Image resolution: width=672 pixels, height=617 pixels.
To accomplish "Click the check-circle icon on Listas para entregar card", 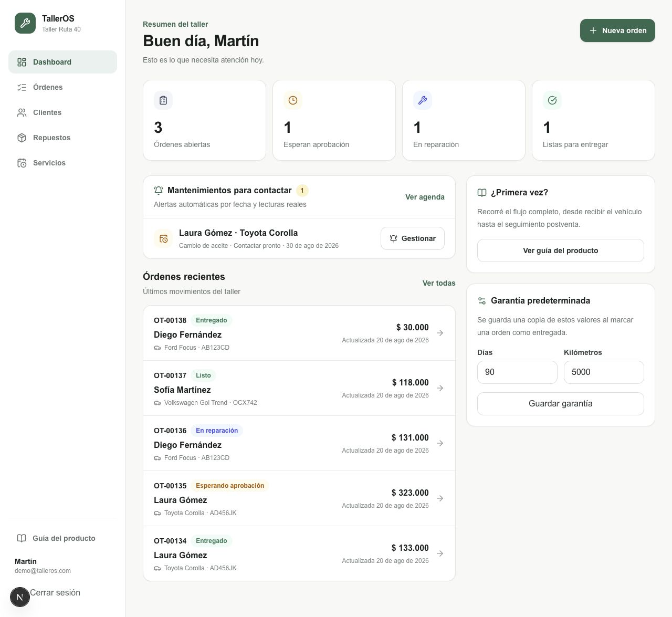I will click(552, 100).
